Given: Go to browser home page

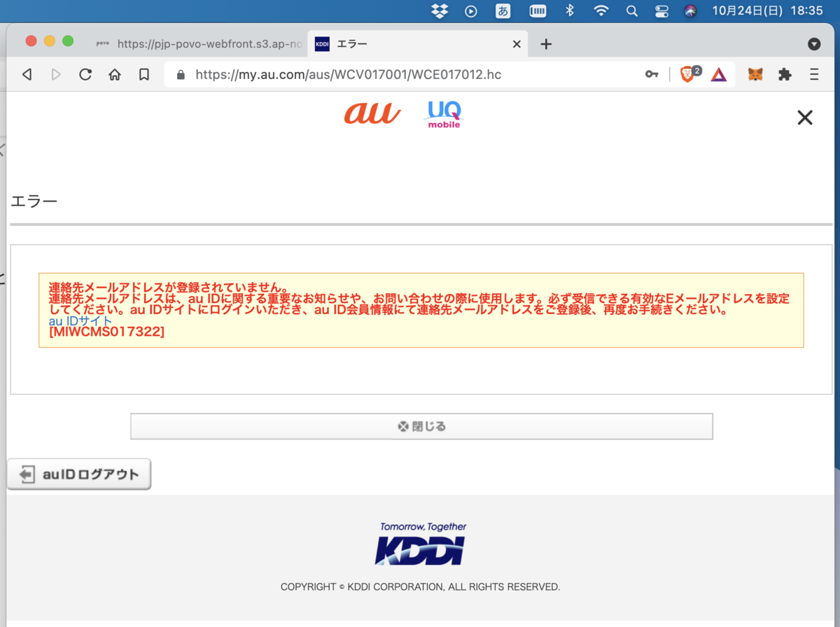Looking at the screenshot, I should (115, 74).
